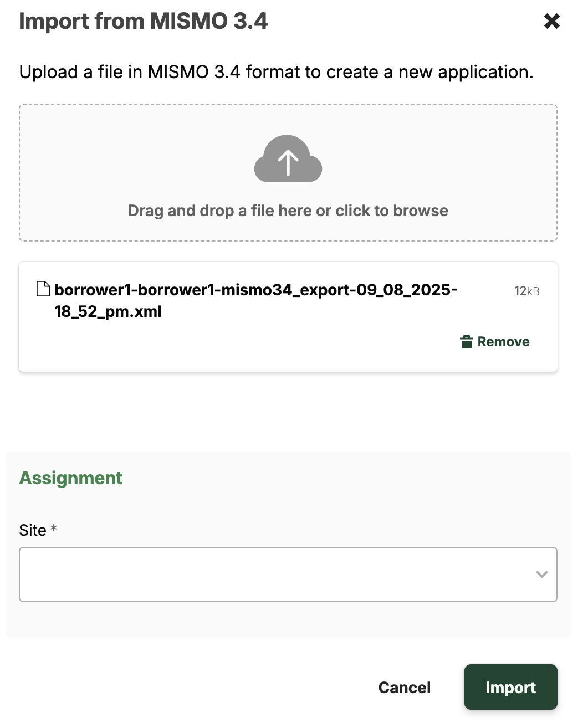Click the 'Import from MISMO 3.4' title
Screen dimensions: 583x728
click(144, 22)
